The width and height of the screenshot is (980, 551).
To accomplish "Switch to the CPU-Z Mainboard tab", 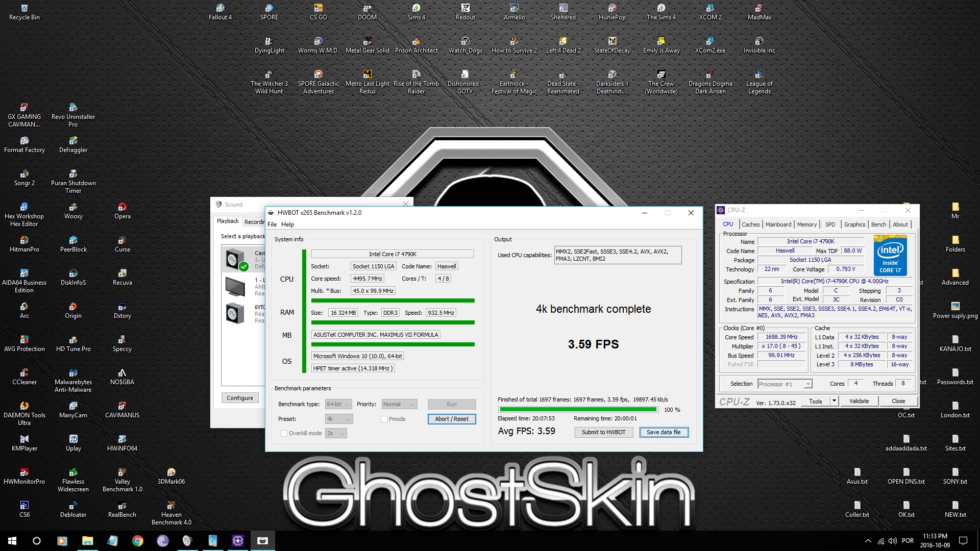I will [x=778, y=224].
